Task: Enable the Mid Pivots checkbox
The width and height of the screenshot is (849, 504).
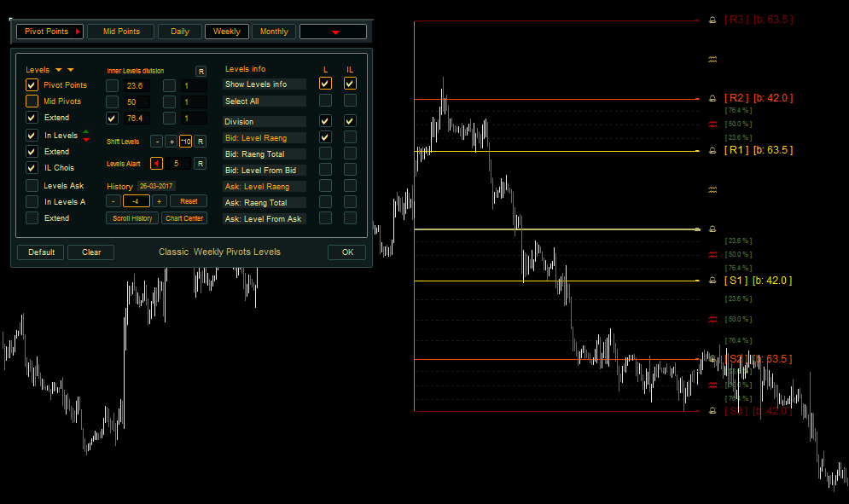Action: [32, 101]
